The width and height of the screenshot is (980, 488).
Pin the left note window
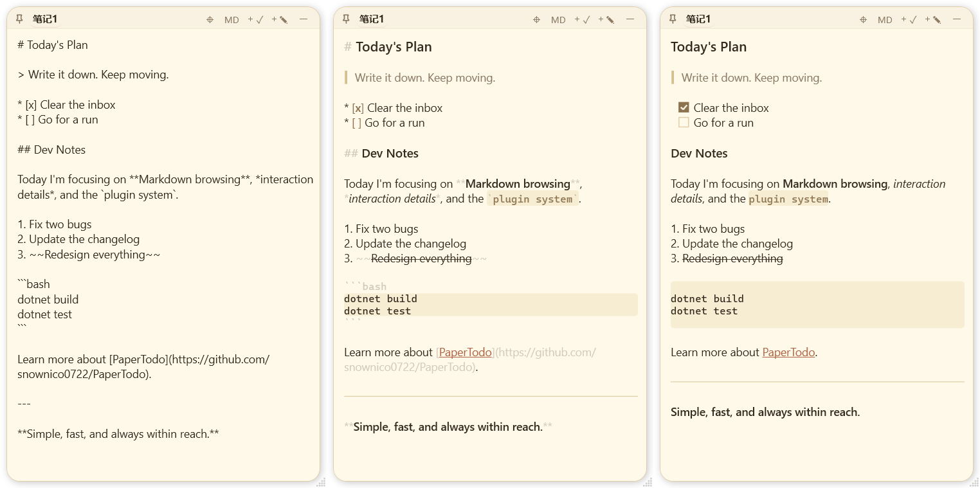point(19,19)
